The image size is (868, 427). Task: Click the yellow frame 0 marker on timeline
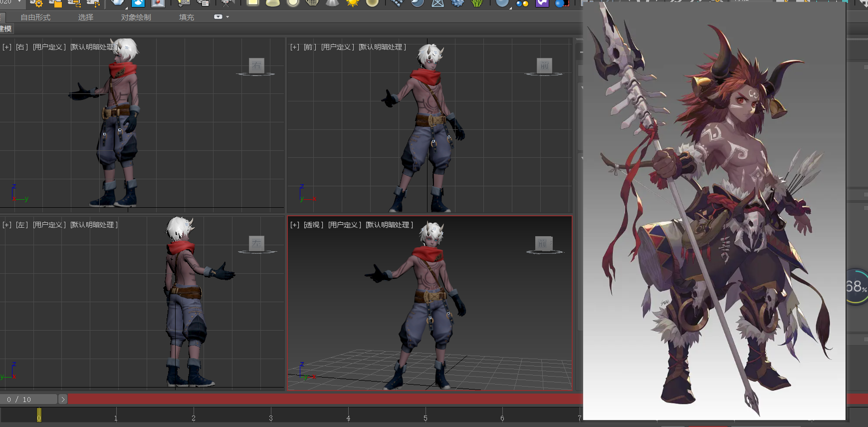click(x=39, y=415)
